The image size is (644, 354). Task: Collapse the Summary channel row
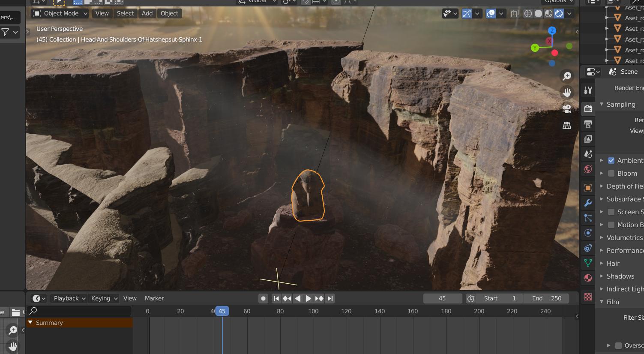[30, 322]
